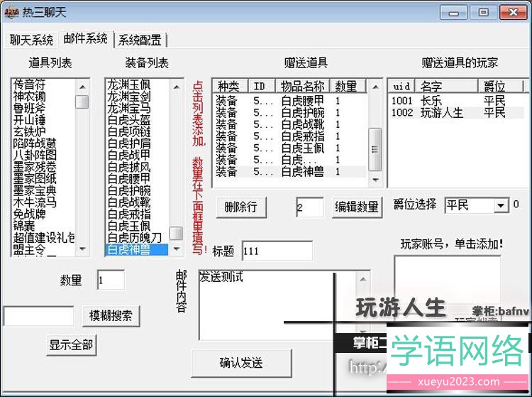Image resolution: width=532 pixels, height=397 pixels.
Task: Click the 标题 input field containing 111
Action: [277, 251]
